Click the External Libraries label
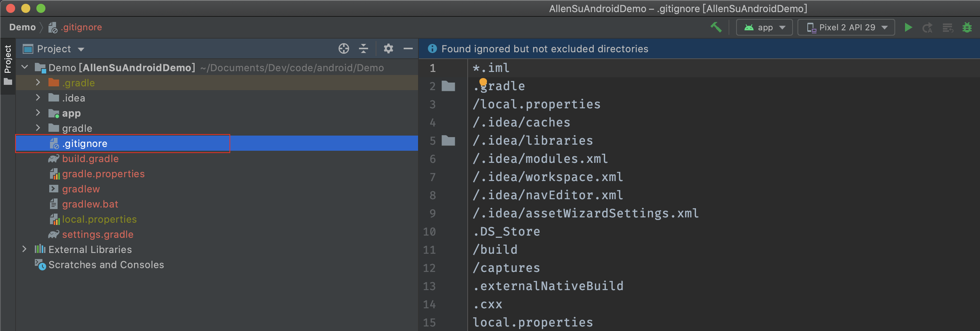980x331 pixels. point(90,250)
